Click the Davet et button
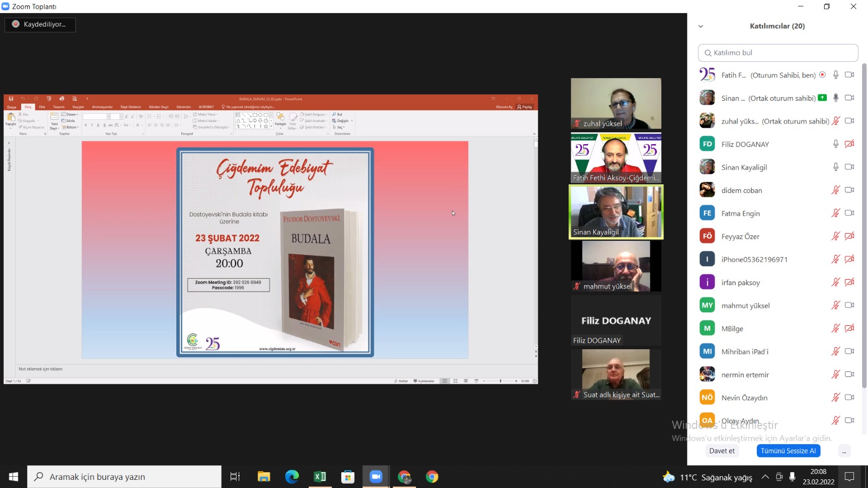Viewport: 868px width, 488px height. 722,451
